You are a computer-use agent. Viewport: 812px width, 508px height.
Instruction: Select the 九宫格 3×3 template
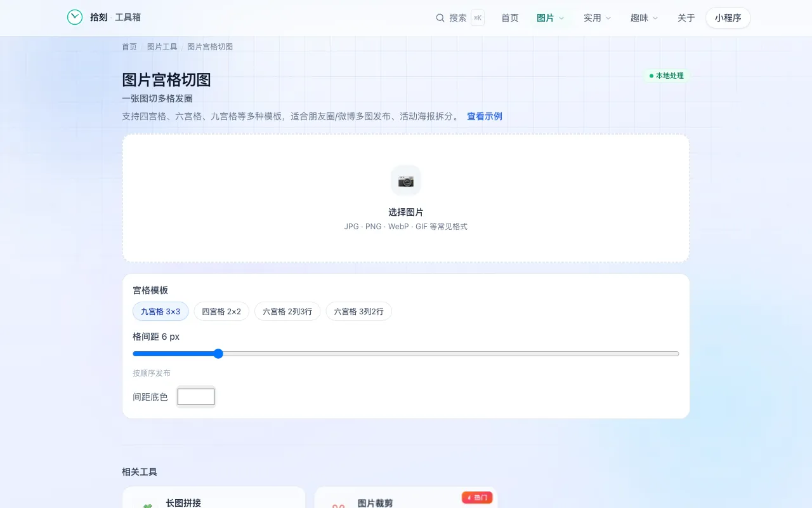point(160,311)
